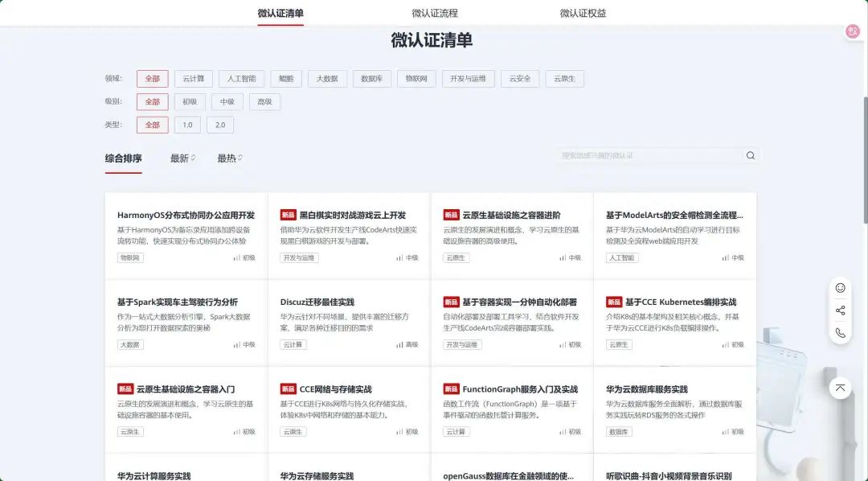Click level icon on HarmonyOS card
868x481 pixels.
pyautogui.click(x=237, y=257)
